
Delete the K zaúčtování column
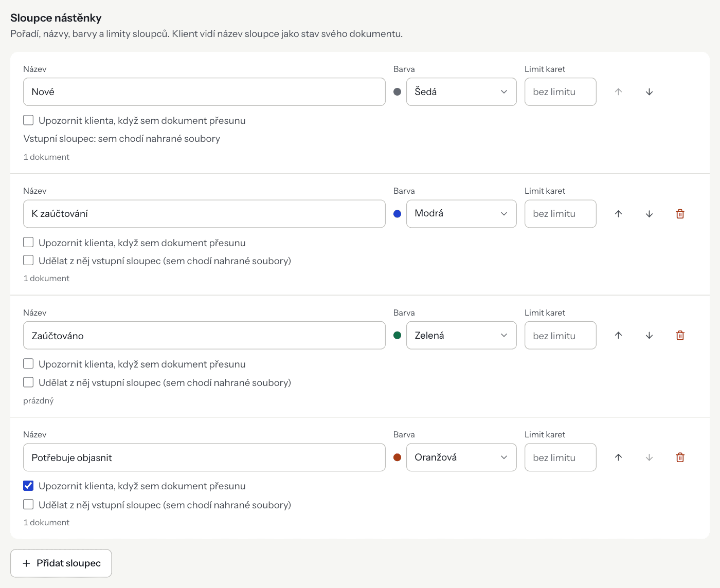[680, 214]
